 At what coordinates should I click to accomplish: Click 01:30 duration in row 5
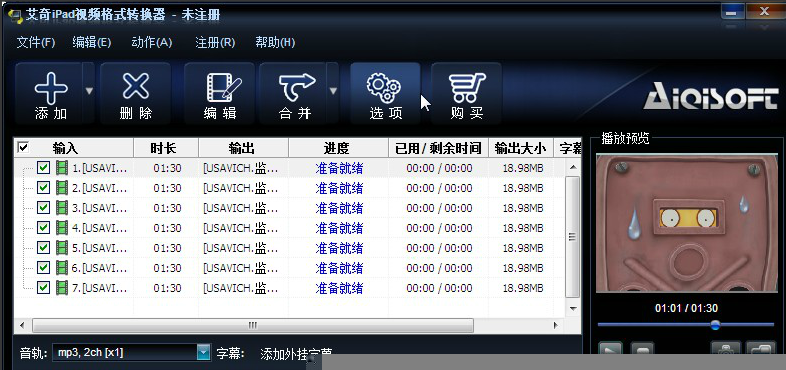(x=167, y=248)
